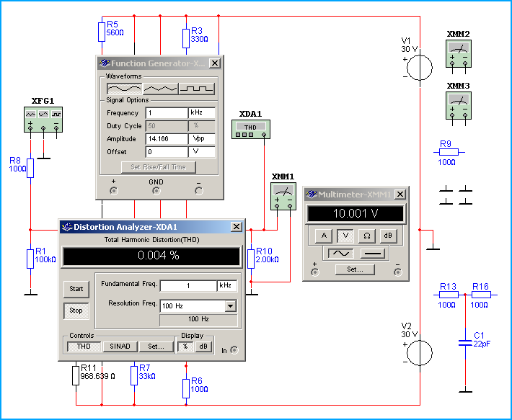Set Display to percent

click(185, 347)
